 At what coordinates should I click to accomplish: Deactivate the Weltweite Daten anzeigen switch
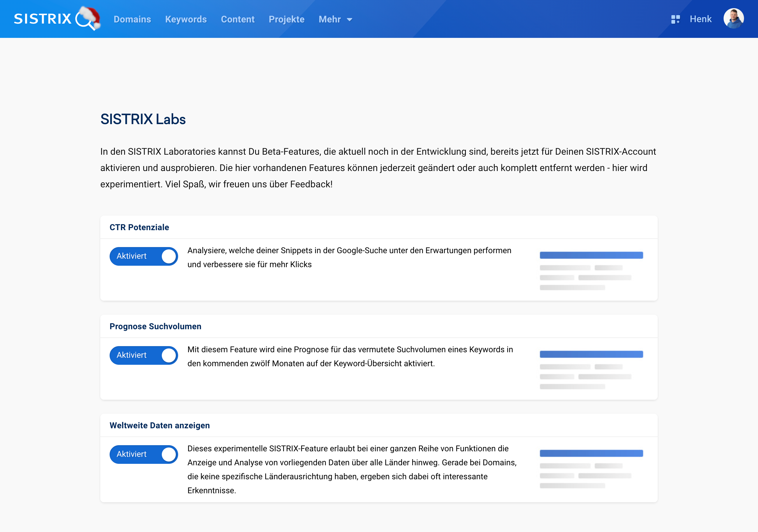(x=144, y=455)
